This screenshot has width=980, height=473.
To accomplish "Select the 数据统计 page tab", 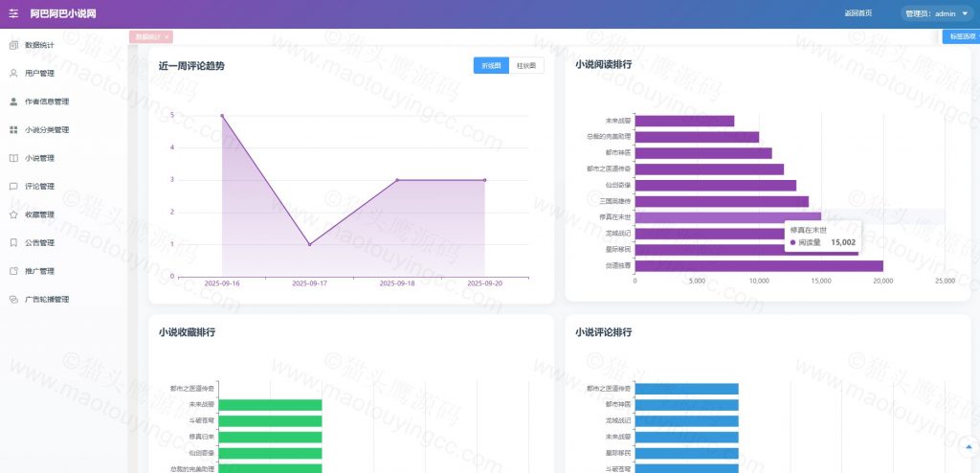I will pos(148,37).
